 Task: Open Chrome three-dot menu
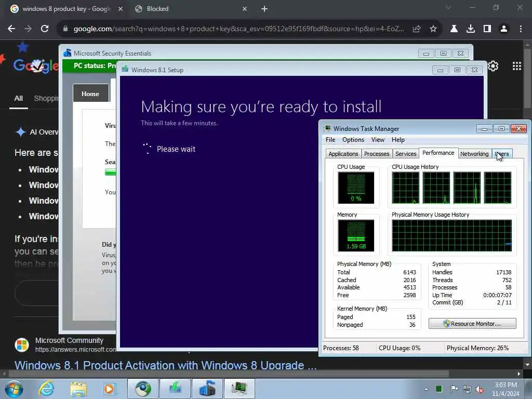521,29
